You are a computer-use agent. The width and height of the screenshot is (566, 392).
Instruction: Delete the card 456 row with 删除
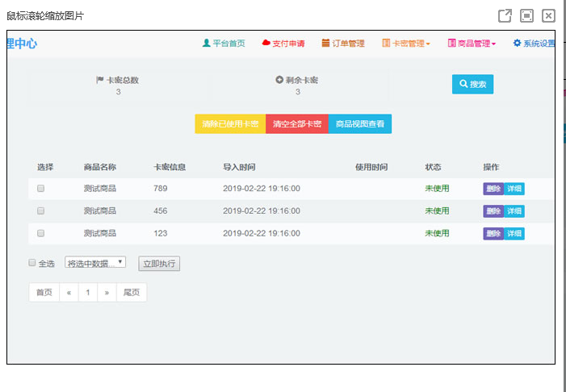(493, 211)
